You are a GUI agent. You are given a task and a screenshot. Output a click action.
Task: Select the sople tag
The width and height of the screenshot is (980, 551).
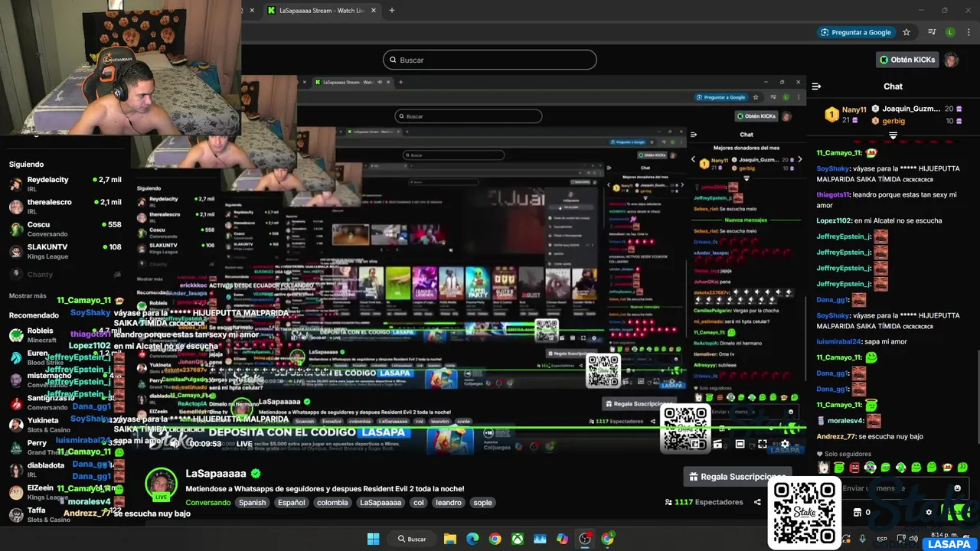[482, 503]
